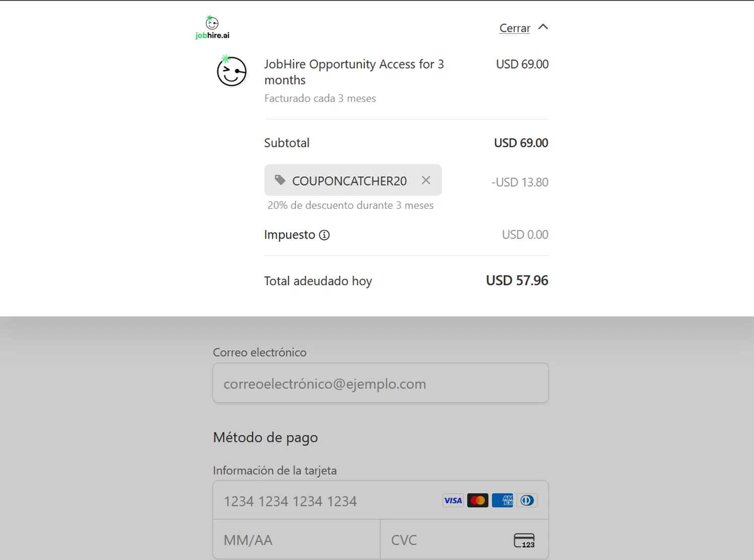Click the winking face product image
Image resolution: width=754 pixels, height=560 pixels.
click(231, 71)
